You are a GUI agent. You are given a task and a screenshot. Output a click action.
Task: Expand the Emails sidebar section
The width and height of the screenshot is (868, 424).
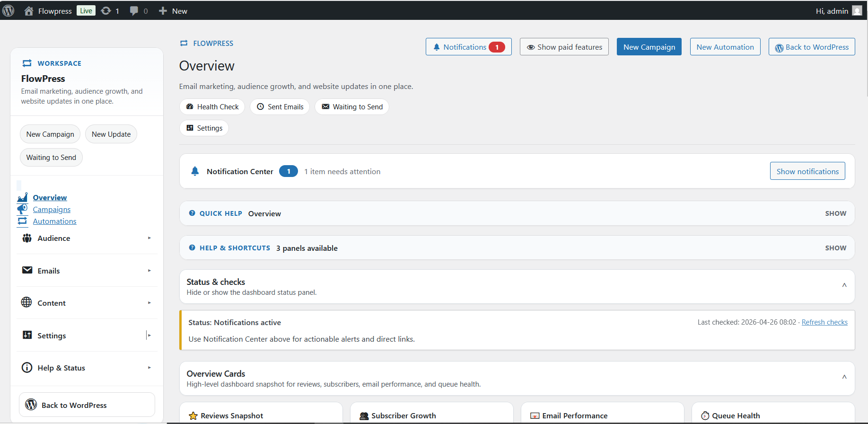(x=87, y=271)
